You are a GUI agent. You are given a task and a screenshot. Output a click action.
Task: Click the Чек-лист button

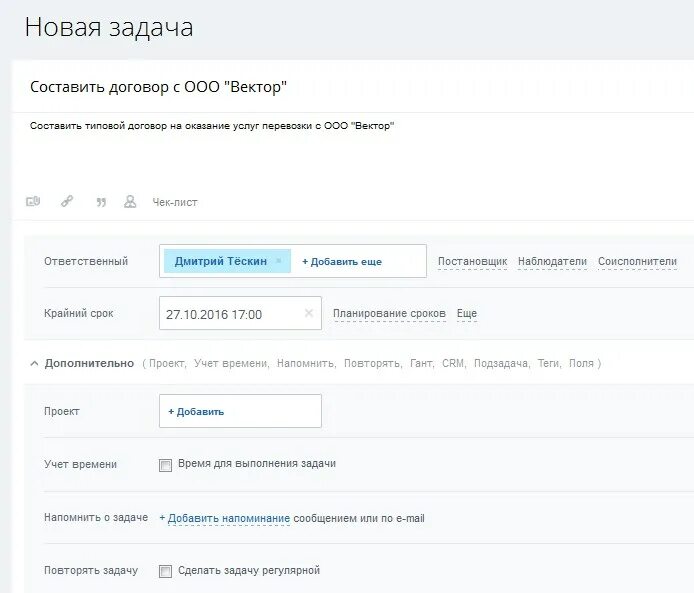(x=175, y=202)
